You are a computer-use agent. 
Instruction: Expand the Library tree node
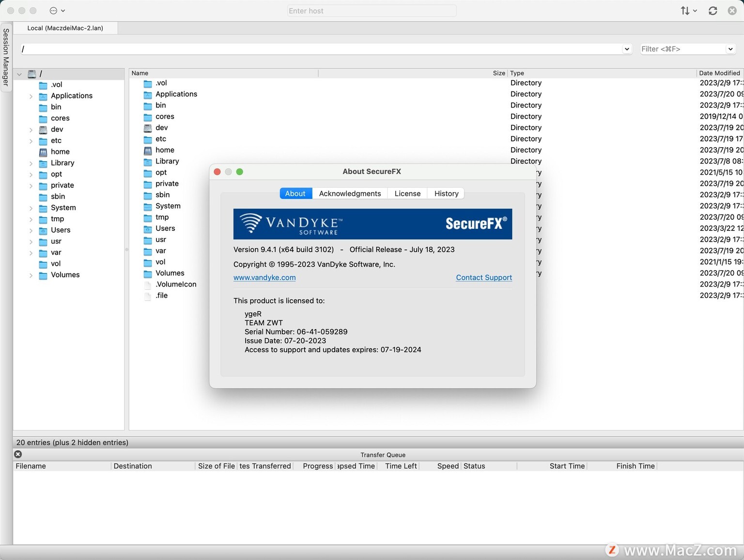[31, 163]
